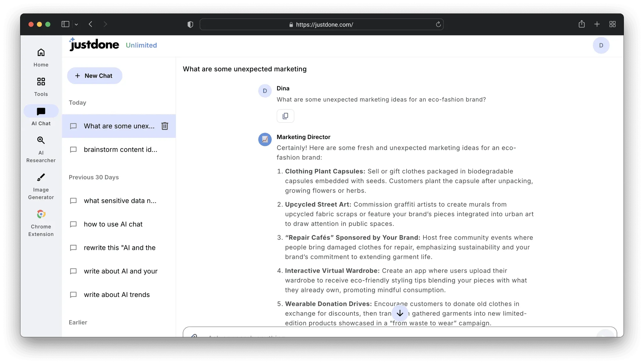Delete the selected chat with trash icon
Viewport: 644px width, 364px height.
point(165,126)
